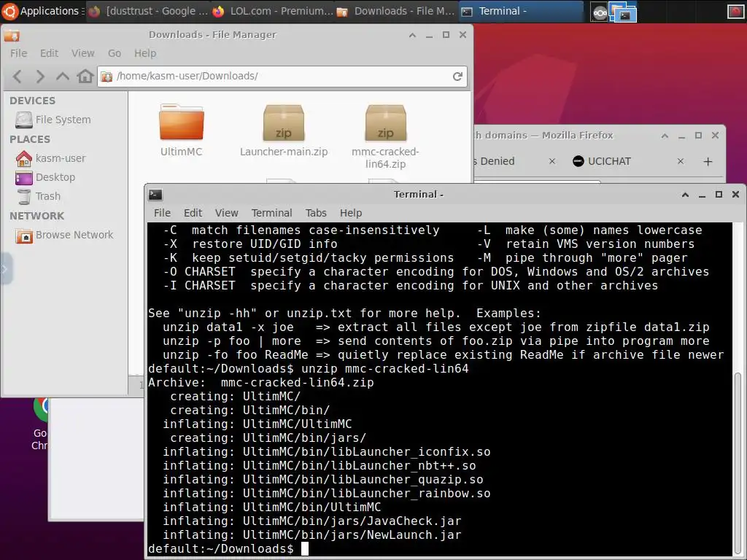This screenshot has width=747, height=560.
Task: Open Go menu in File Manager
Action: (x=115, y=53)
